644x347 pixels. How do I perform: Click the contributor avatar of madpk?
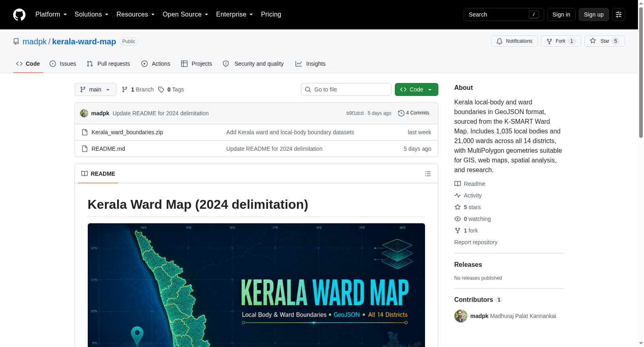click(x=461, y=316)
